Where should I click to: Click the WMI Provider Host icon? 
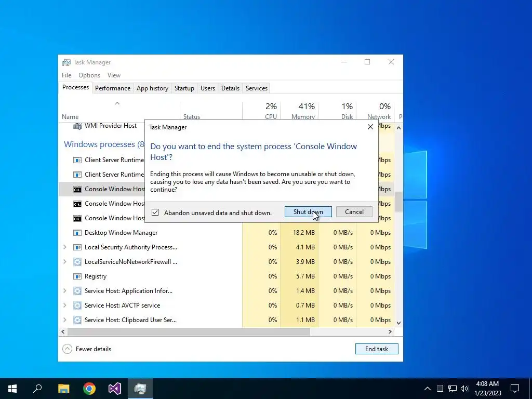(77, 126)
